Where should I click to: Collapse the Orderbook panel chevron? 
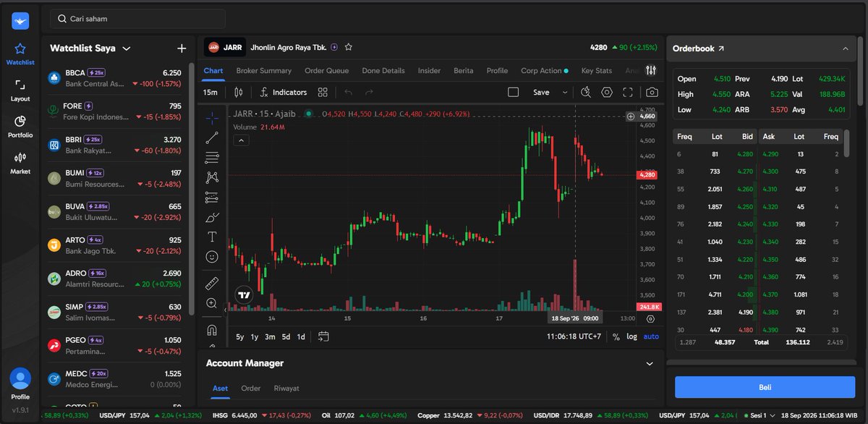point(846,48)
